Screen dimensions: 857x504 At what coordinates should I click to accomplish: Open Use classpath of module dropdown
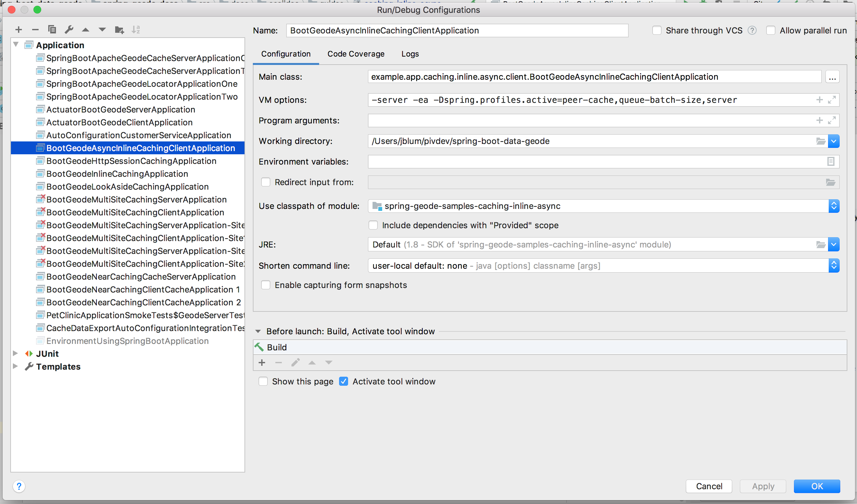point(834,206)
